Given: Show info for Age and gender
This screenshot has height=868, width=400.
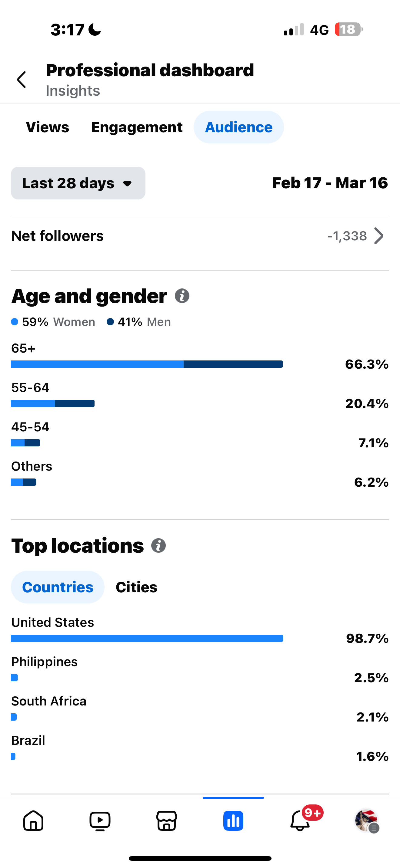Looking at the screenshot, I should click(182, 296).
